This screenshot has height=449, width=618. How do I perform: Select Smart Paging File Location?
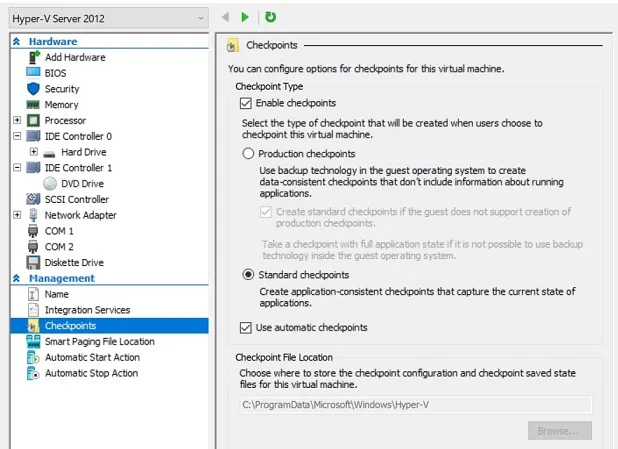coord(99,341)
